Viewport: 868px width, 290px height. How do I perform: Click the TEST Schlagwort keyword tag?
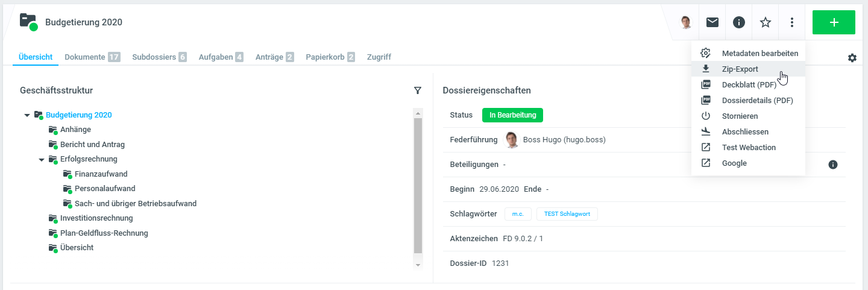(x=567, y=214)
